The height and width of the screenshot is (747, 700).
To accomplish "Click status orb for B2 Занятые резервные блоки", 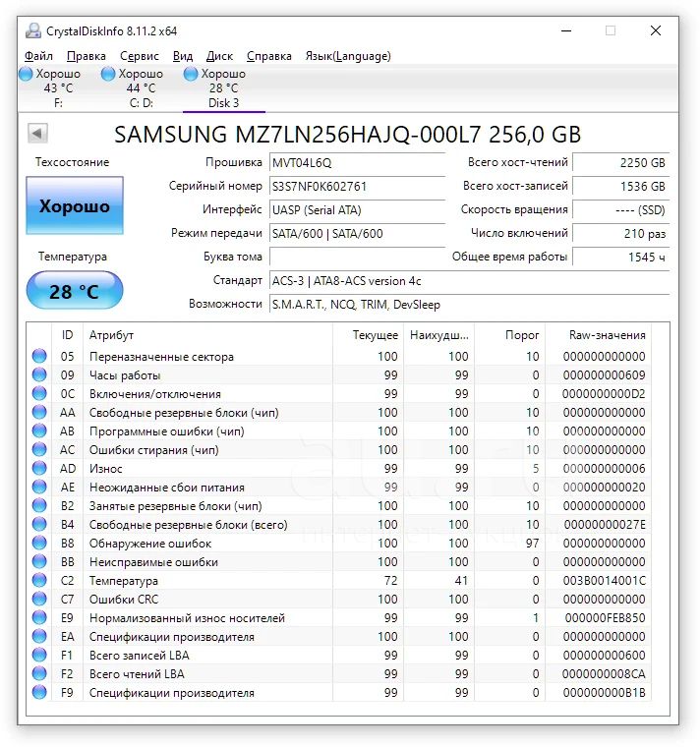I will click(x=39, y=505).
